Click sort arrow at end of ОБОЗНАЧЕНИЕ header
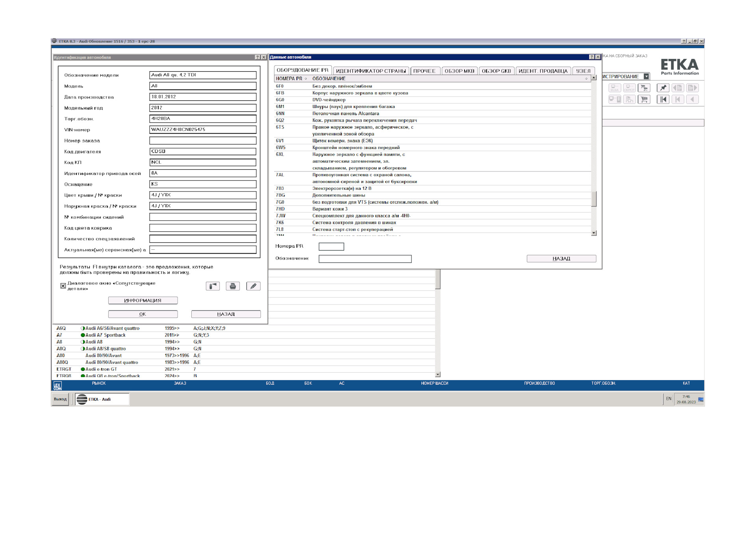The image size is (756, 535). pyautogui.click(x=586, y=79)
